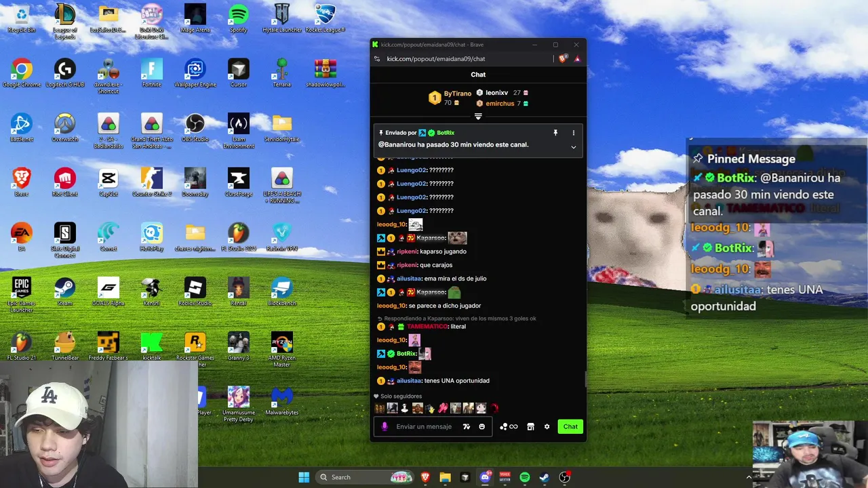Open Brave Shields icon in address bar
Image resolution: width=868 pixels, height=488 pixels.
click(x=563, y=59)
